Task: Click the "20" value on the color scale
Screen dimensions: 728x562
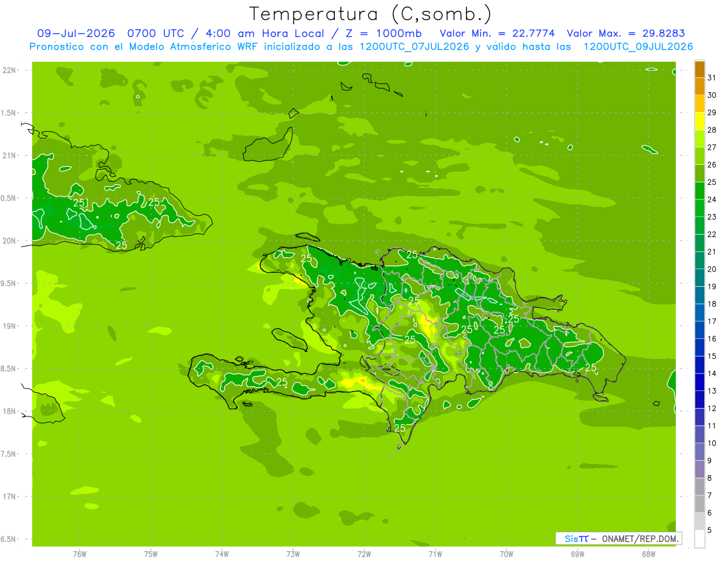Action: [x=712, y=269]
